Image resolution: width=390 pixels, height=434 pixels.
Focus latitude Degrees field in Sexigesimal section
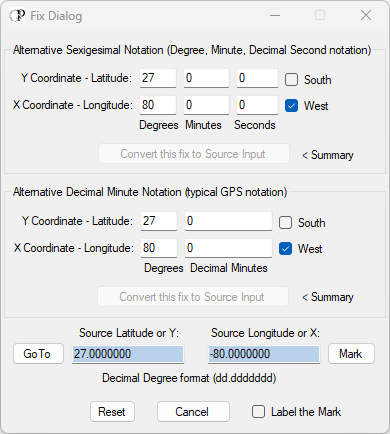pos(158,78)
